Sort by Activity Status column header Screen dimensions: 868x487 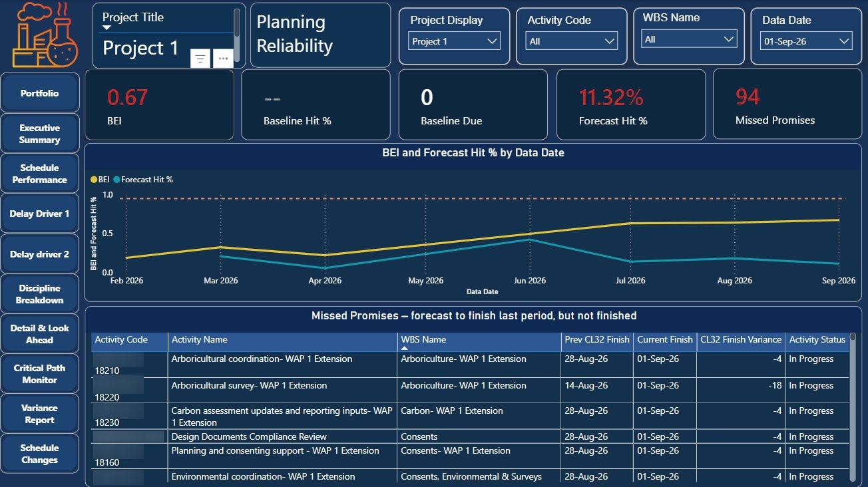click(817, 340)
